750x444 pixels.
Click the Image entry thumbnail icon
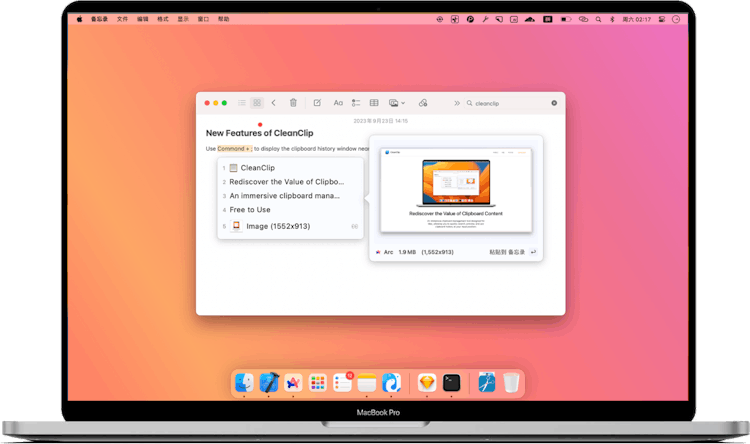tap(236, 226)
